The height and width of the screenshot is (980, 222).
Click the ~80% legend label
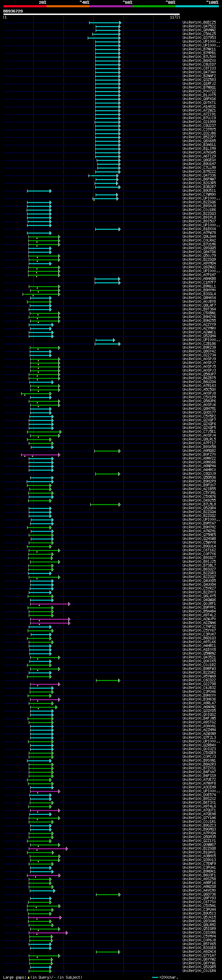[x=170, y=2]
